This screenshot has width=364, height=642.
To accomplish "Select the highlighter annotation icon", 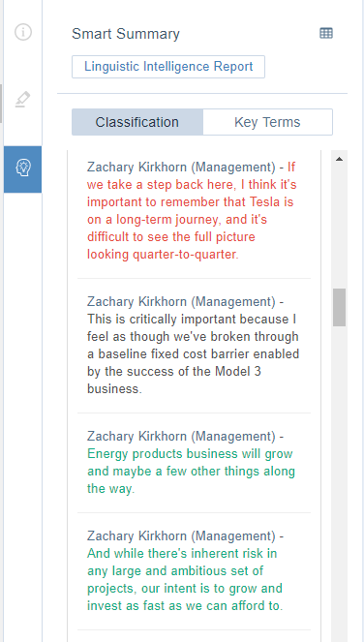I will click(23, 100).
